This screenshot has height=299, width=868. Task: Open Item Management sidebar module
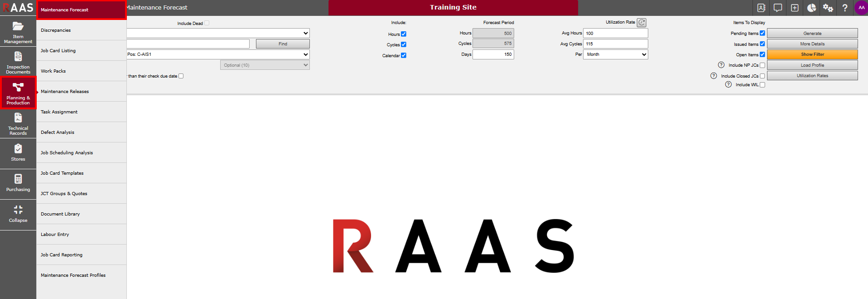(x=18, y=32)
